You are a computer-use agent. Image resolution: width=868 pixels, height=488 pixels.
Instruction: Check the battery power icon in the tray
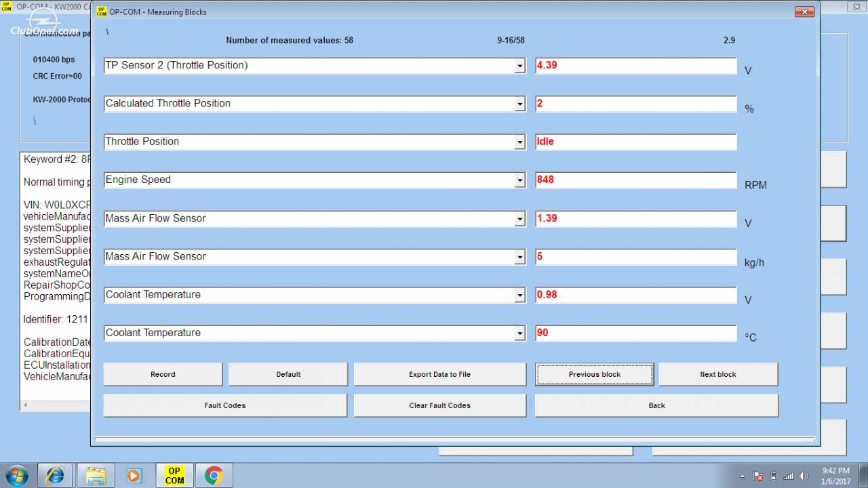[774, 476]
